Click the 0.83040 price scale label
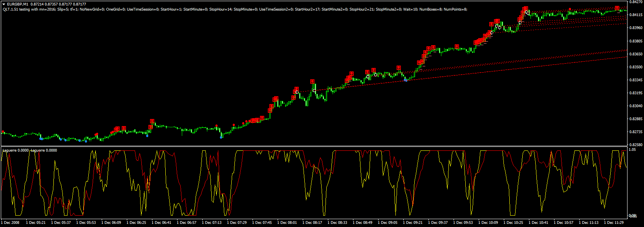 pyautogui.click(x=636, y=106)
